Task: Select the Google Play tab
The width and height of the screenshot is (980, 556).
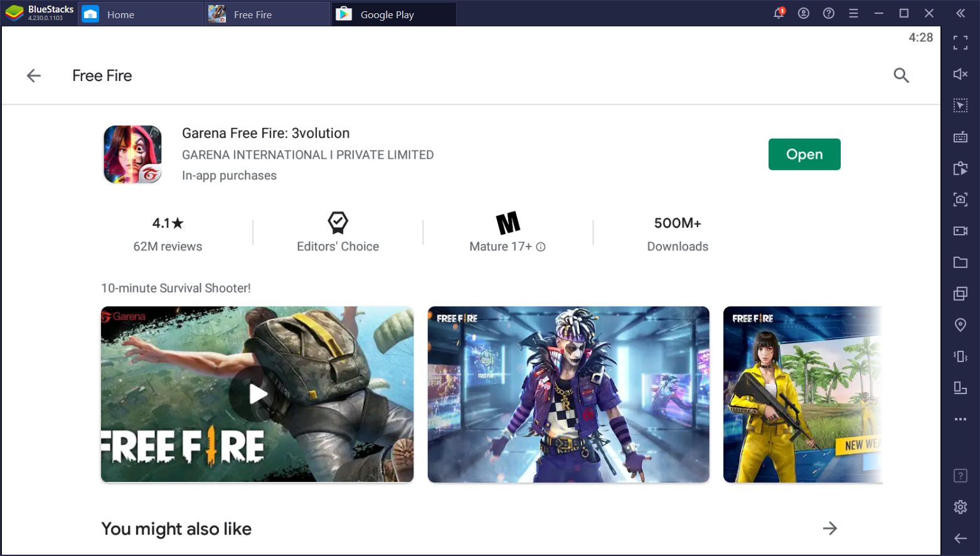Action: click(394, 14)
